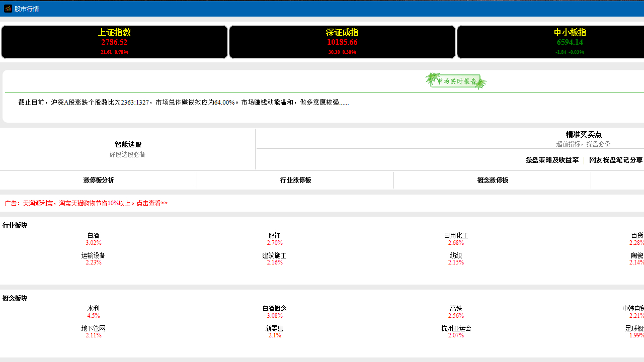Image resolution: width=644 pixels, height=362 pixels.
Task: Click the 2786.52 value of 上证指数
Action: [114, 42]
